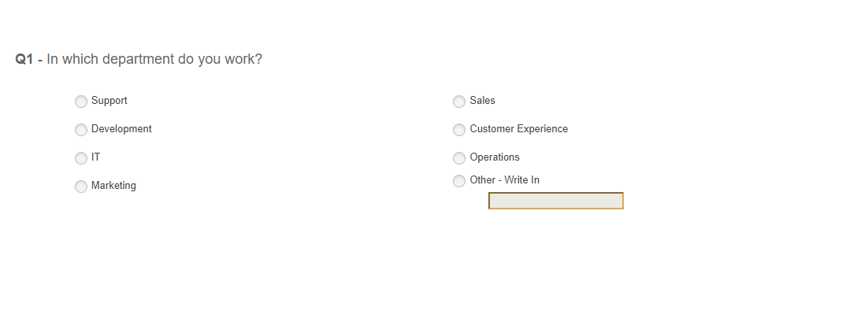The height and width of the screenshot is (318, 868).
Task: Click the 'Sales' label text
Action: [482, 101]
